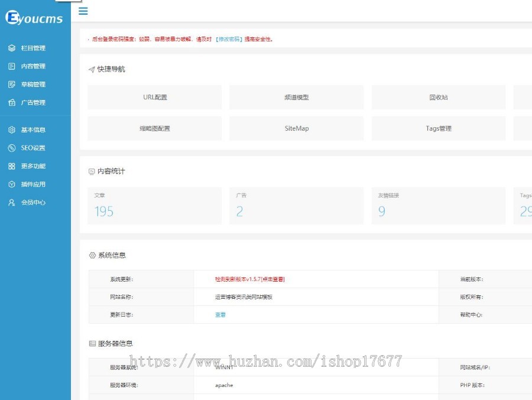Click the 帮助中心 label
This screenshot has height=400, width=532.
pos(472,315)
